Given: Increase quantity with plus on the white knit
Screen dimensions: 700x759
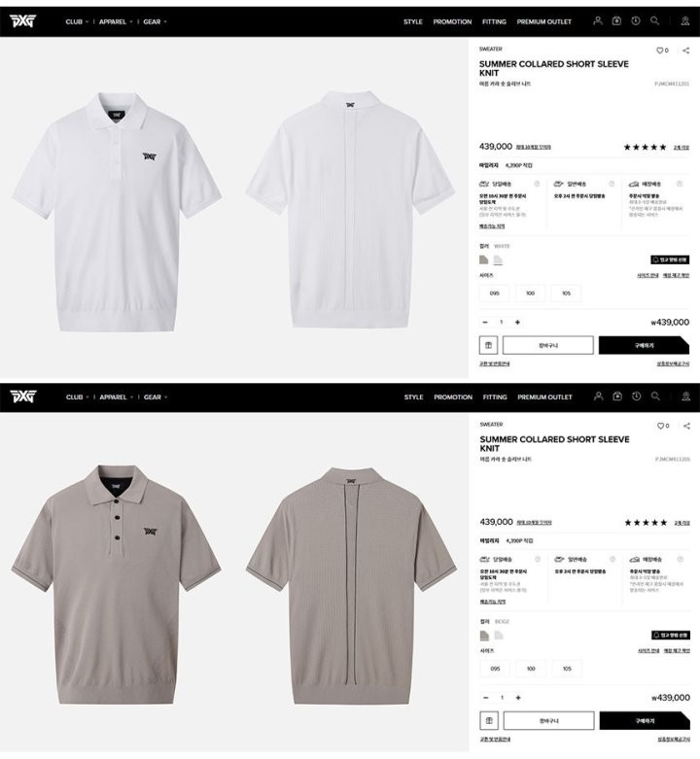Looking at the screenshot, I should tap(517, 323).
